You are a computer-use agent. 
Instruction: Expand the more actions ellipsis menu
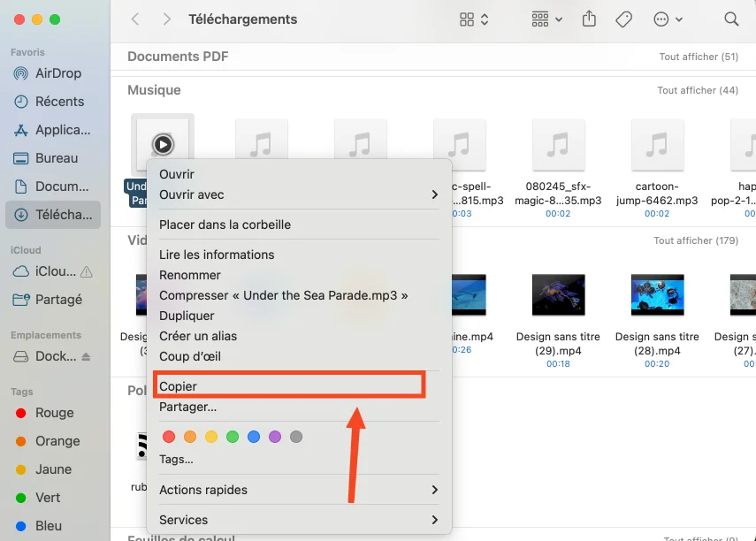click(668, 19)
